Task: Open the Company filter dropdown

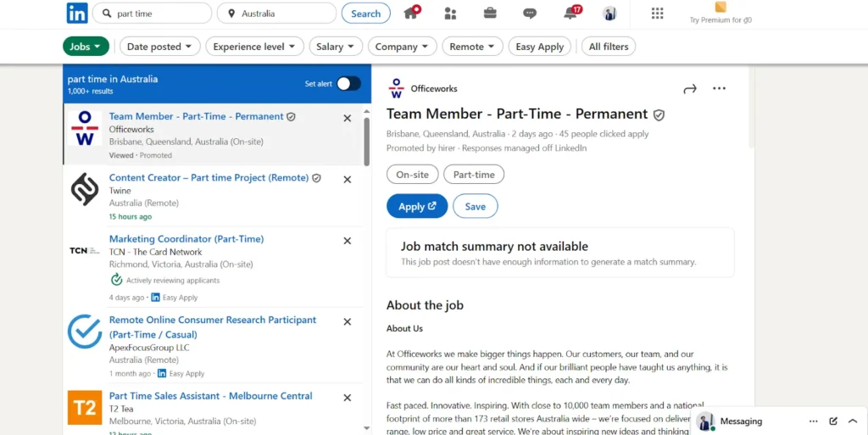Action: pyautogui.click(x=402, y=47)
